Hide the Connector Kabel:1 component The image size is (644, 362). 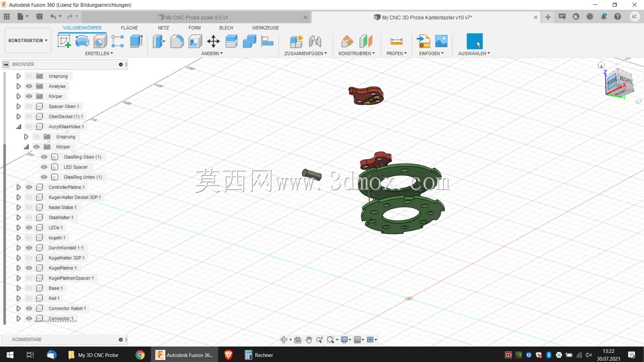29,308
